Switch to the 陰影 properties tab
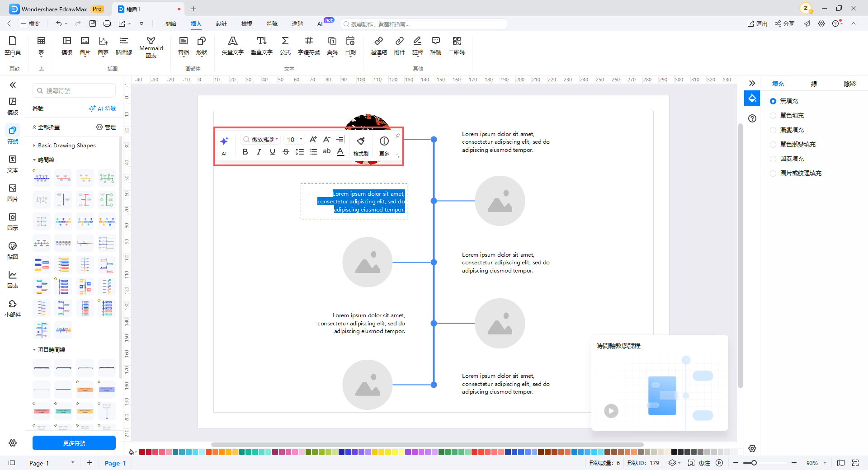Image resolution: width=868 pixels, height=470 pixels. (x=850, y=84)
